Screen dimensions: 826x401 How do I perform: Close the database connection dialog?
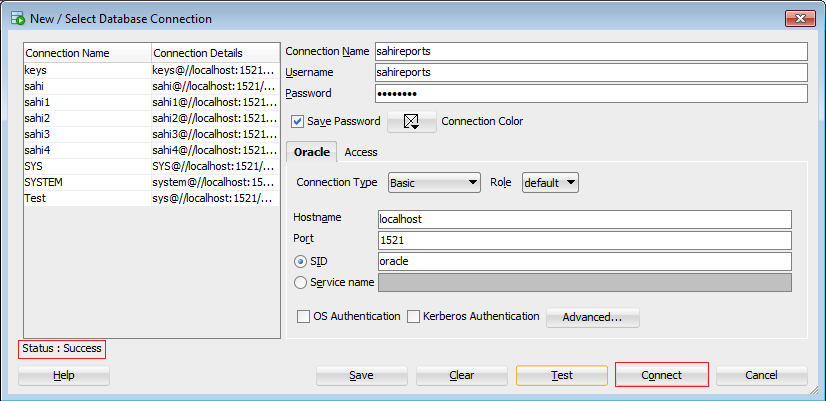[799, 18]
